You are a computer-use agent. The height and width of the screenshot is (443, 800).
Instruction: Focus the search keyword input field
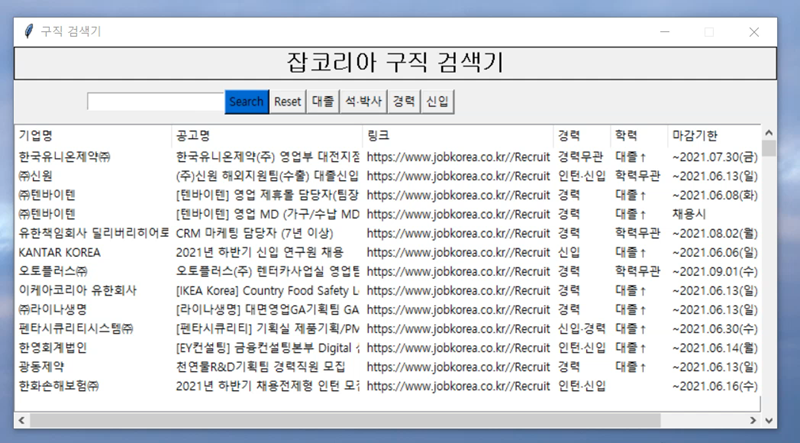point(156,102)
